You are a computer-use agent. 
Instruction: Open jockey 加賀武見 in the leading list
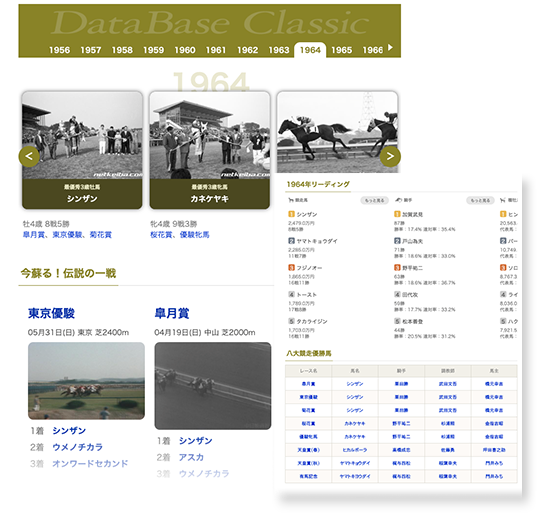pyautogui.click(x=412, y=214)
